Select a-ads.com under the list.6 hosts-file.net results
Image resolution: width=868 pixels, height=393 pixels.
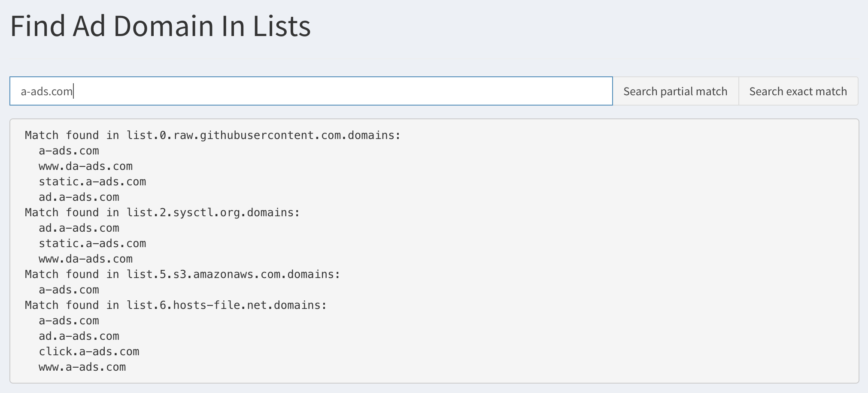pos(69,321)
